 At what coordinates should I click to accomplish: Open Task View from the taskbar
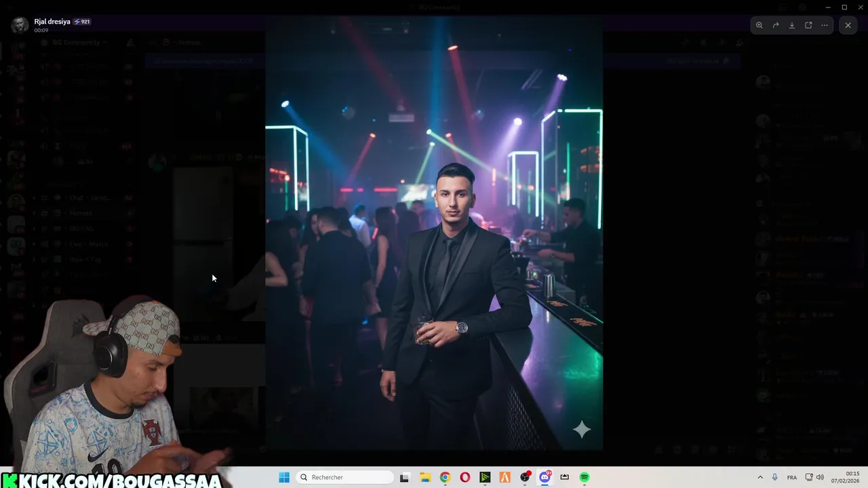[x=405, y=477]
